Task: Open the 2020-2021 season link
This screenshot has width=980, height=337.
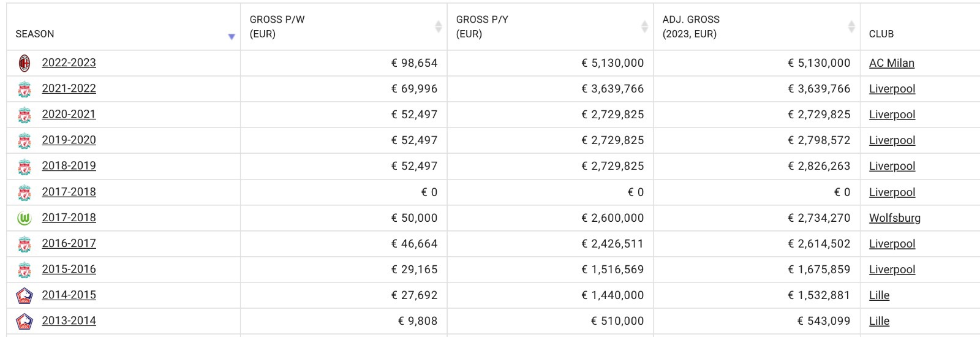Action: coord(69,114)
